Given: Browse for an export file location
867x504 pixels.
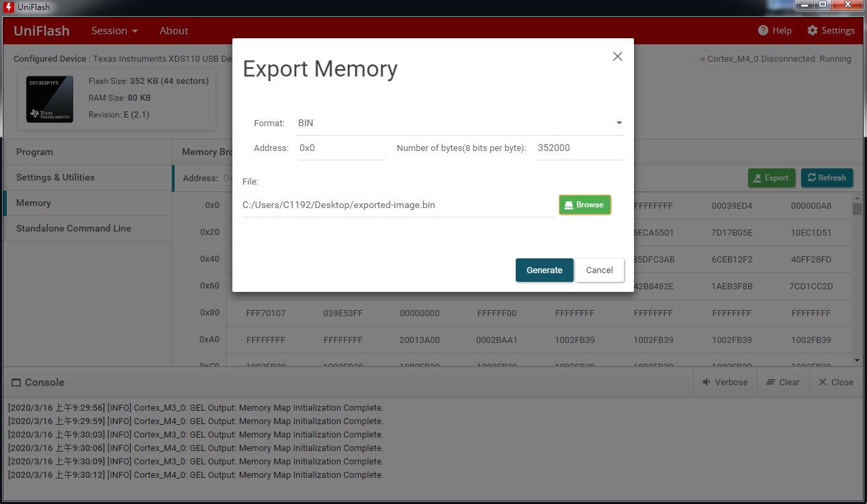Looking at the screenshot, I should (584, 205).
